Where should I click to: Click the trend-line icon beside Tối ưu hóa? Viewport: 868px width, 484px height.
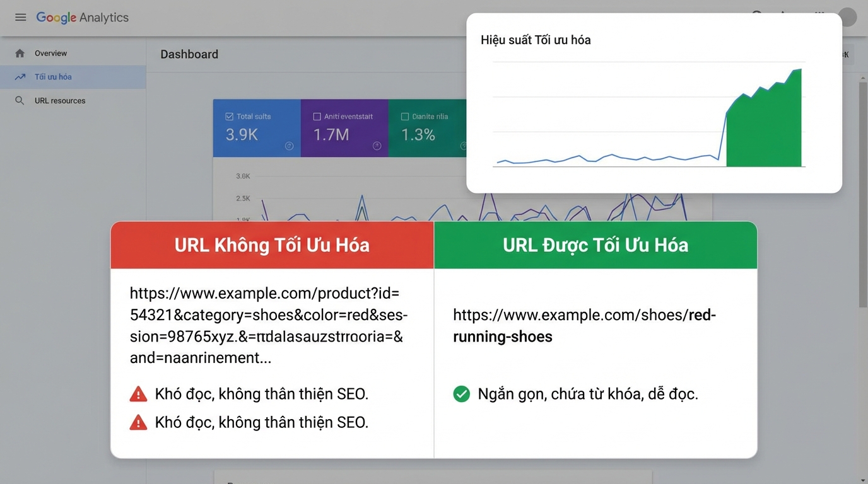(x=20, y=76)
